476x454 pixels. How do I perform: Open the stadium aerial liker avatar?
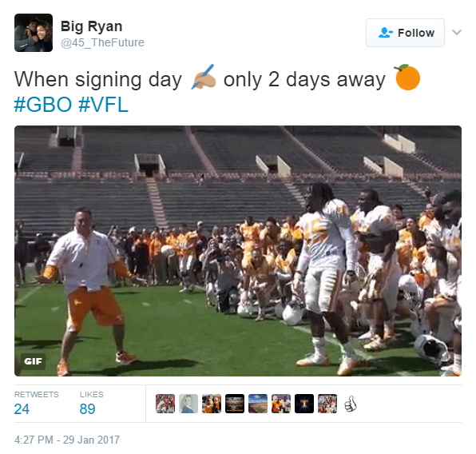258,404
